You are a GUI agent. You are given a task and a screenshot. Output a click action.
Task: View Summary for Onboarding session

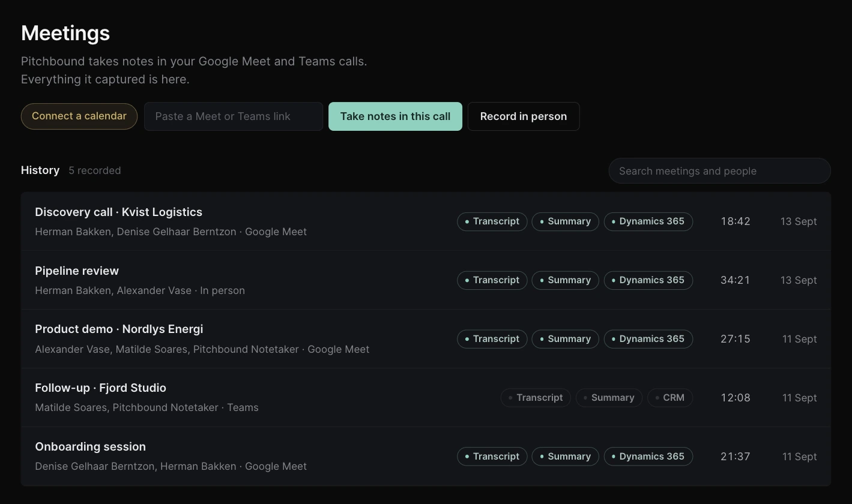pyautogui.click(x=565, y=457)
